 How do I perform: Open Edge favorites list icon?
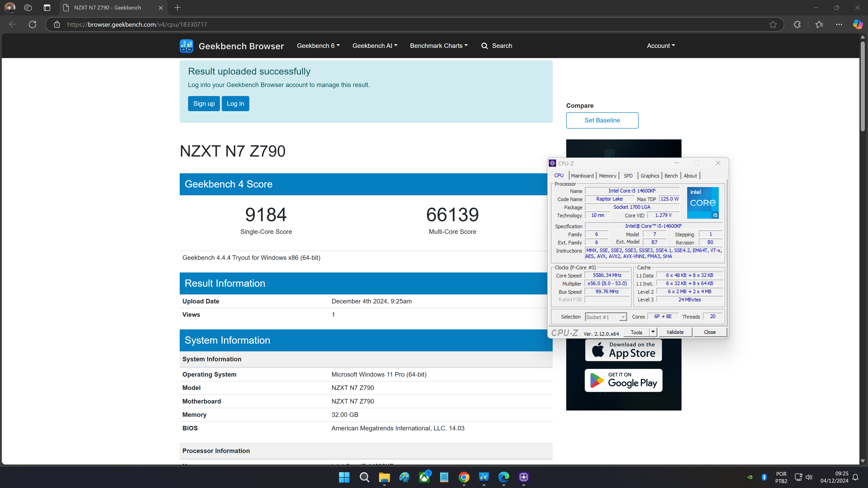[819, 24]
